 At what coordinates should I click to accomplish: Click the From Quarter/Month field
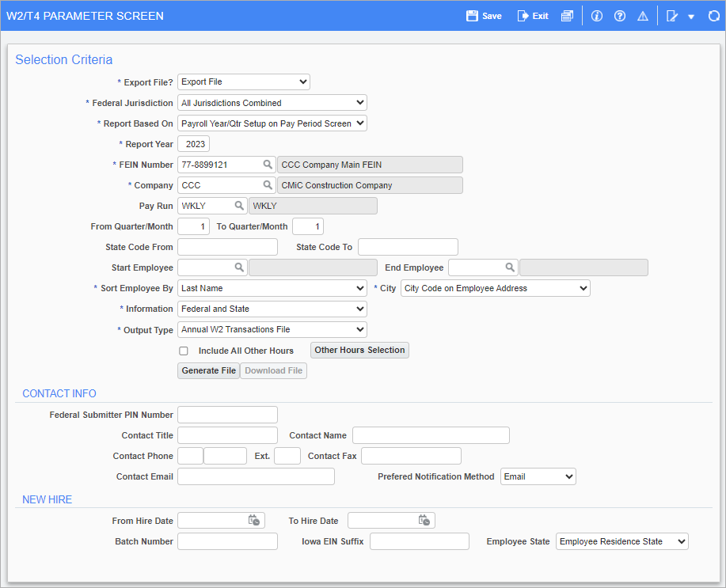193,226
